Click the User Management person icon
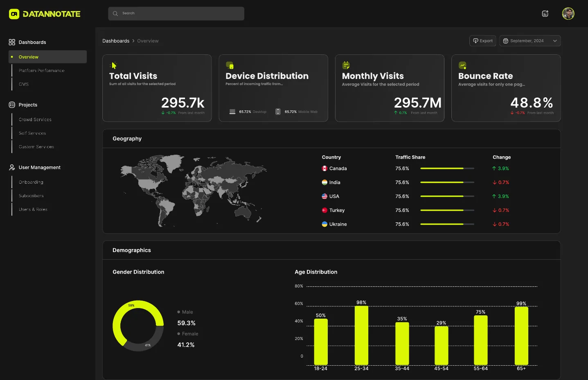Viewport: 588px width, 380px height. tap(12, 167)
